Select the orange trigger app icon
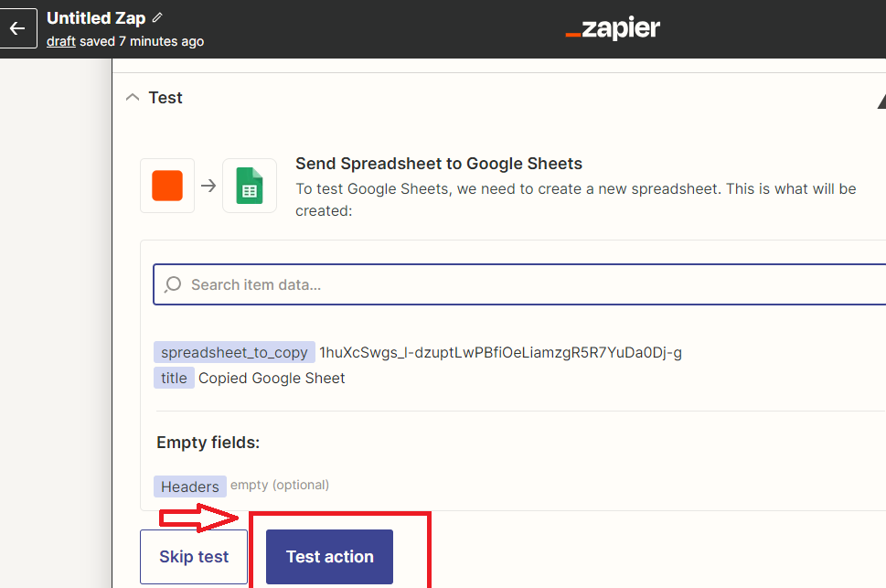886x588 pixels. click(x=167, y=186)
